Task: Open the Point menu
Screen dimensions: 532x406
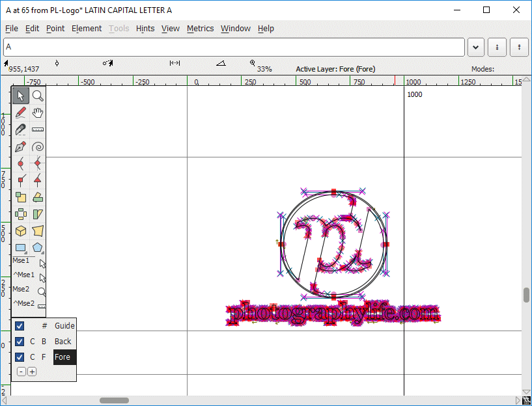Action: tap(55, 29)
